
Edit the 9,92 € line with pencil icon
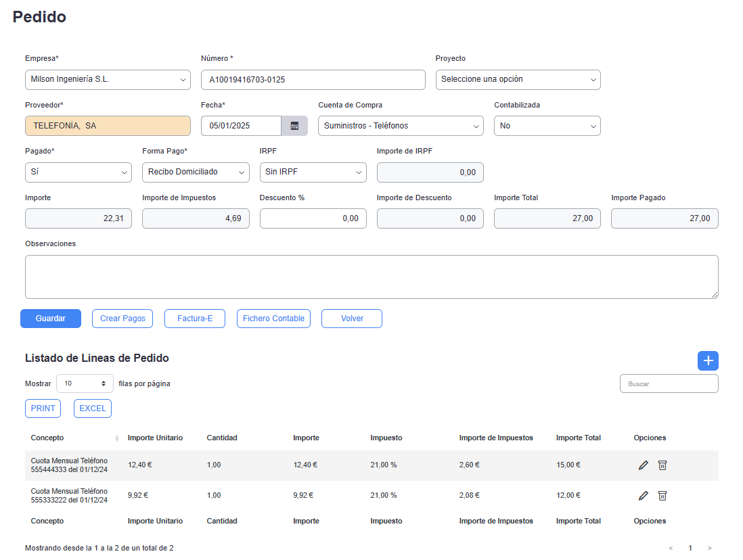644,496
